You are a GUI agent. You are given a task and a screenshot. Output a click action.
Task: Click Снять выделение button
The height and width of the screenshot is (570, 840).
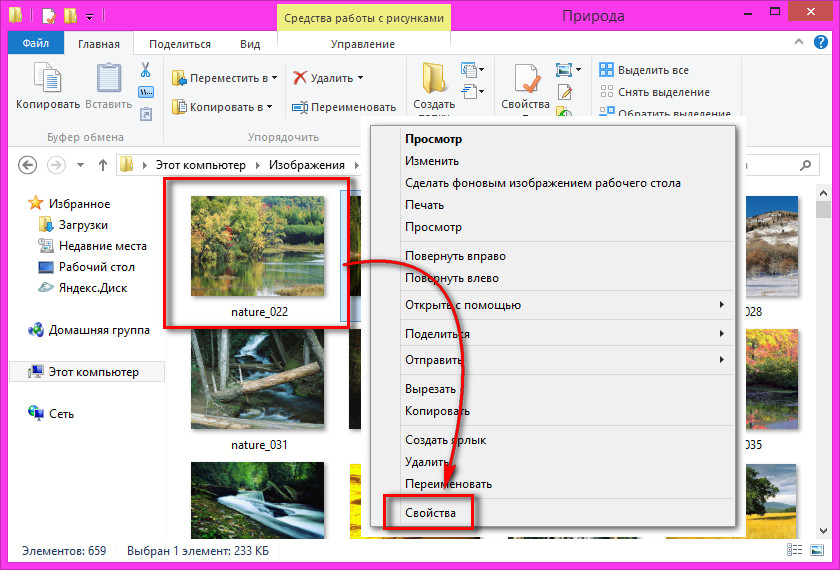(654, 92)
